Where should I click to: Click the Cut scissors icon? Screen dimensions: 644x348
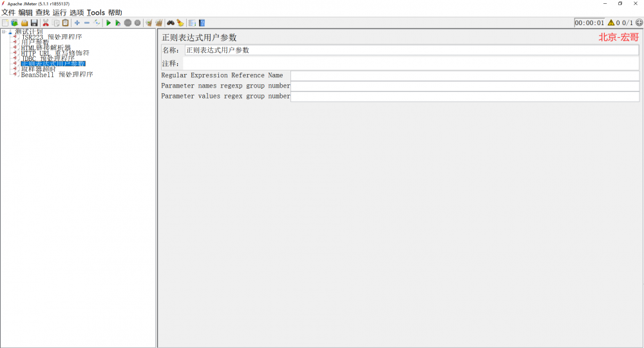pos(46,23)
